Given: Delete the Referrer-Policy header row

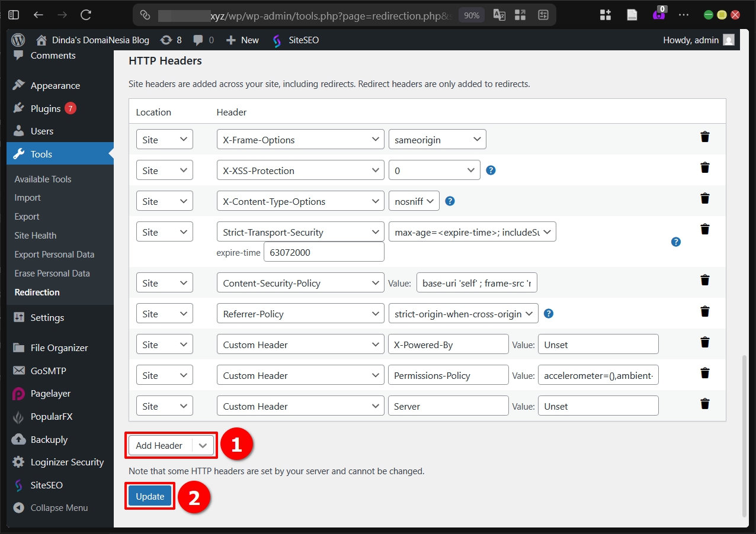Looking at the screenshot, I should coord(704,311).
